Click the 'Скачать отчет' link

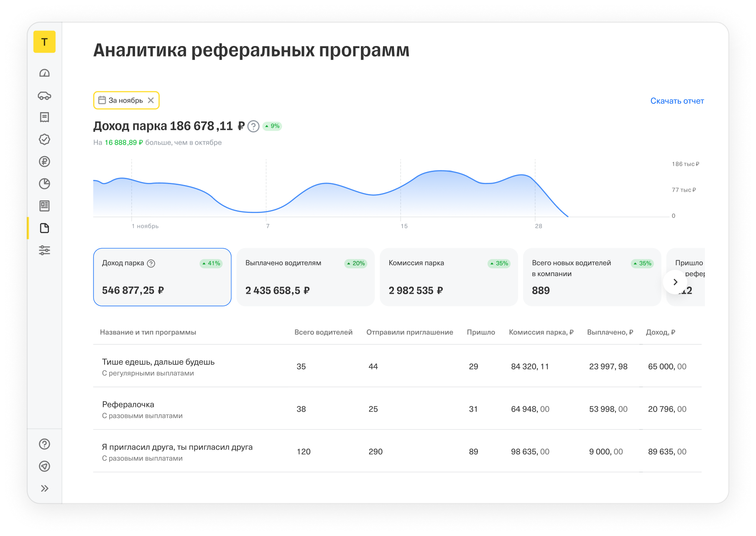677,101
